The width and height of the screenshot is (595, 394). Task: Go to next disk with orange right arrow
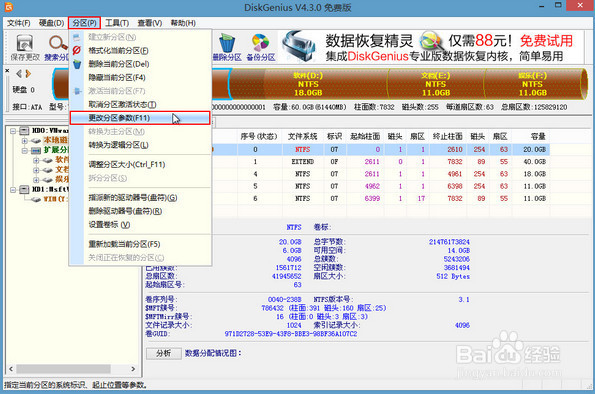pos(28,74)
